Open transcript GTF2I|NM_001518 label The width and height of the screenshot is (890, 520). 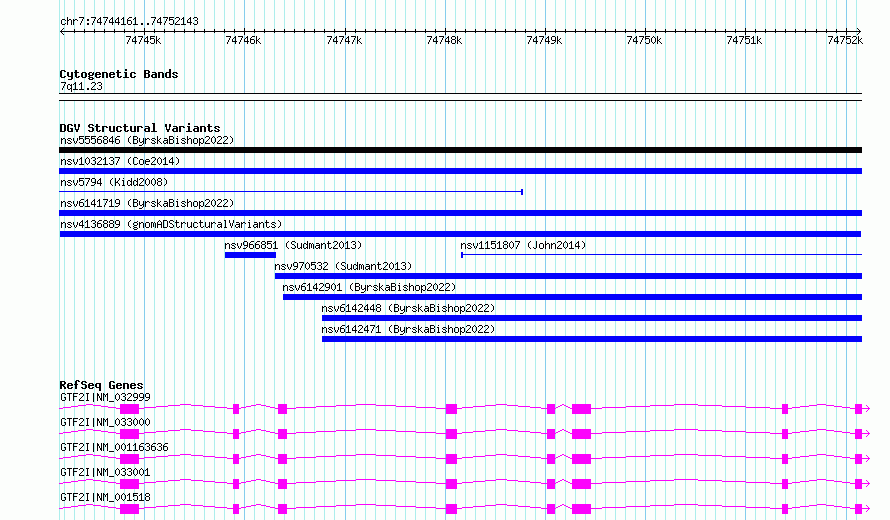[105, 497]
